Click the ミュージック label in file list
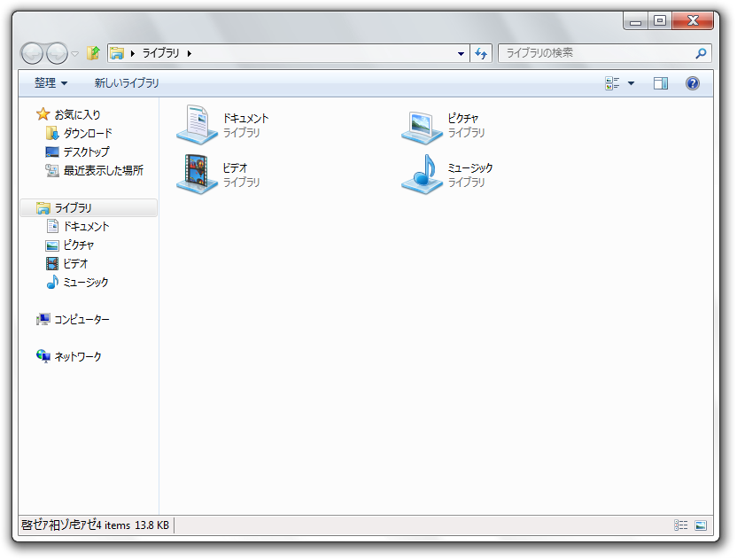Viewport: 737px width, 560px height. point(470,167)
